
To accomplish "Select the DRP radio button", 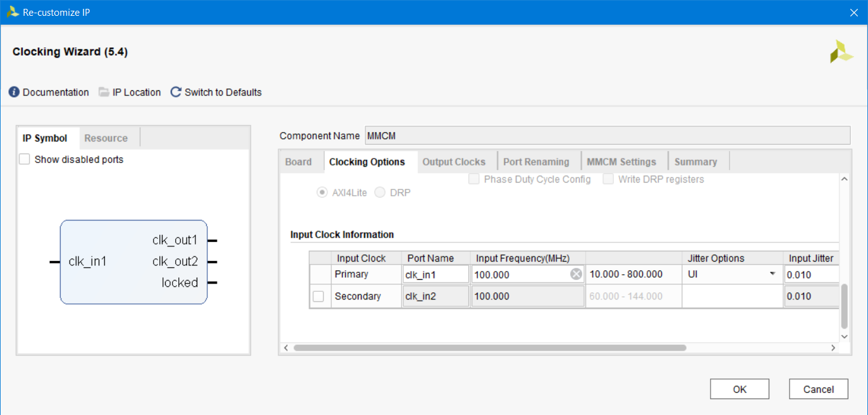I will (380, 193).
